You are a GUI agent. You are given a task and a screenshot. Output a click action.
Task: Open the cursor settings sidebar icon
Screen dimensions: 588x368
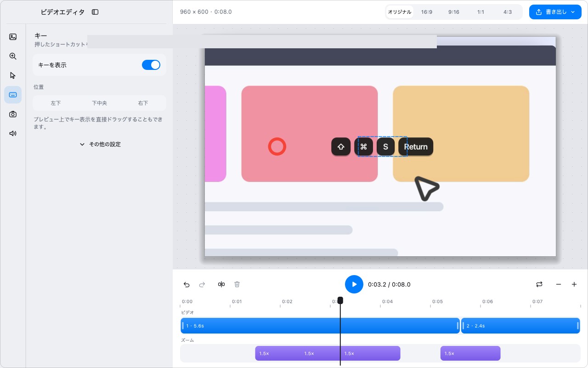(13, 75)
